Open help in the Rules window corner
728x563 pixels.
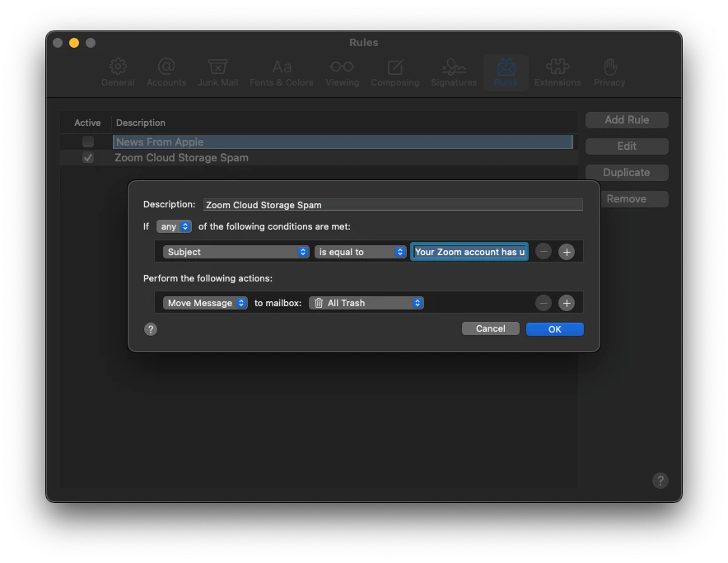tap(660, 481)
